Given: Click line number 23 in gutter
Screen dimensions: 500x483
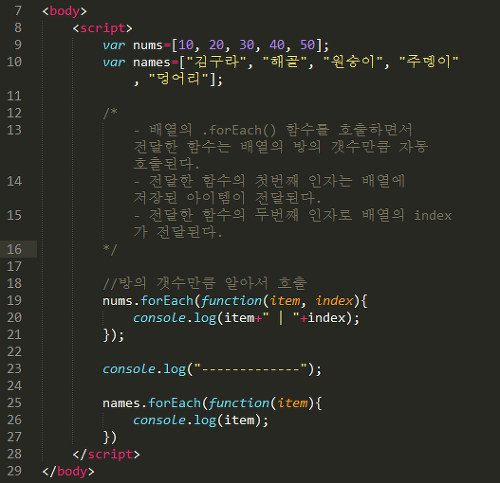Looking at the screenshot, I should [x=14, y=369].
